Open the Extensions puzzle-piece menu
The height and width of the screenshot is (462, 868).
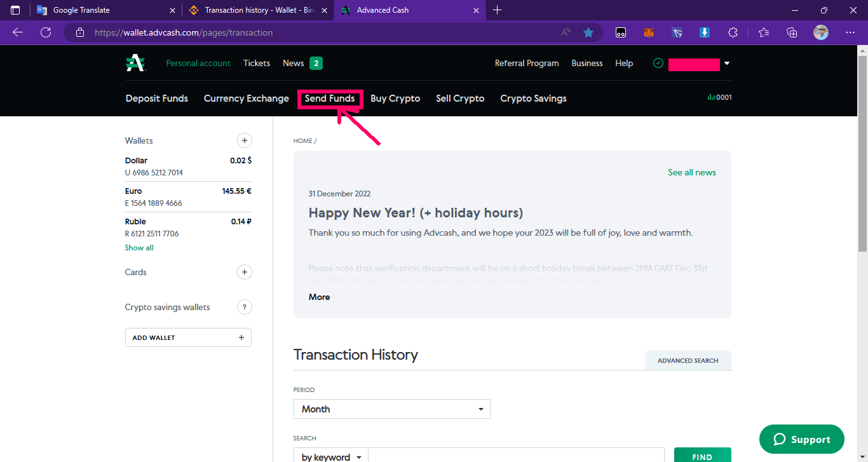point(733,32)
